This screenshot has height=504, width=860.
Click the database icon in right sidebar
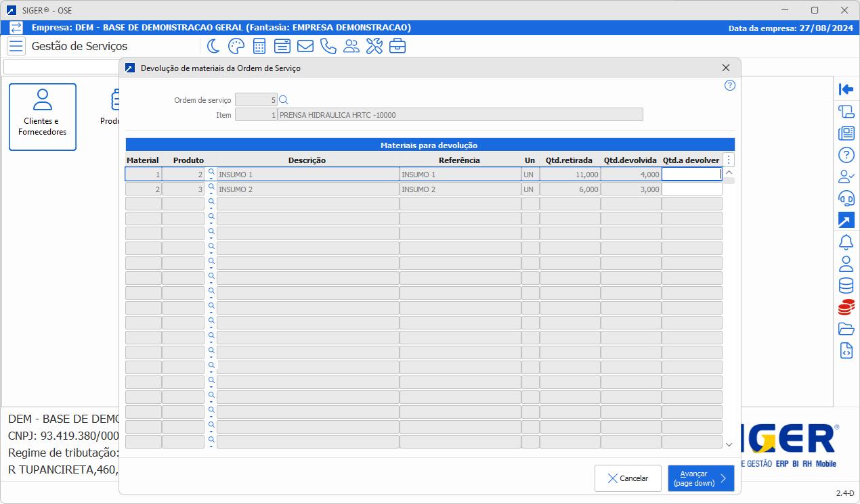tap(846, 285)
